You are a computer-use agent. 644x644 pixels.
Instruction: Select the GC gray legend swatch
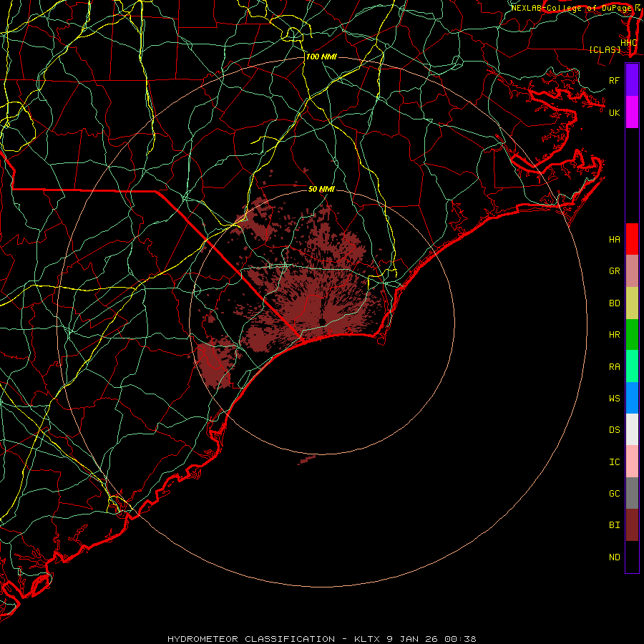click(x=632, y=493)
